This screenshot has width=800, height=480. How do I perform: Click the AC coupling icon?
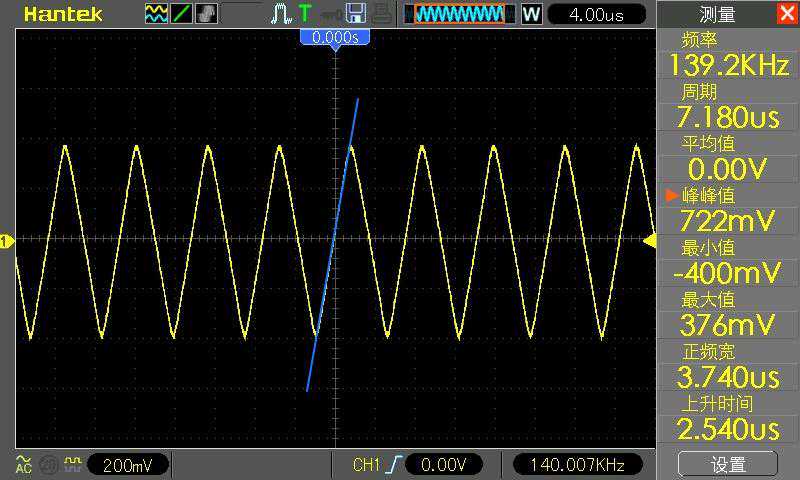(x=23, y=464)
